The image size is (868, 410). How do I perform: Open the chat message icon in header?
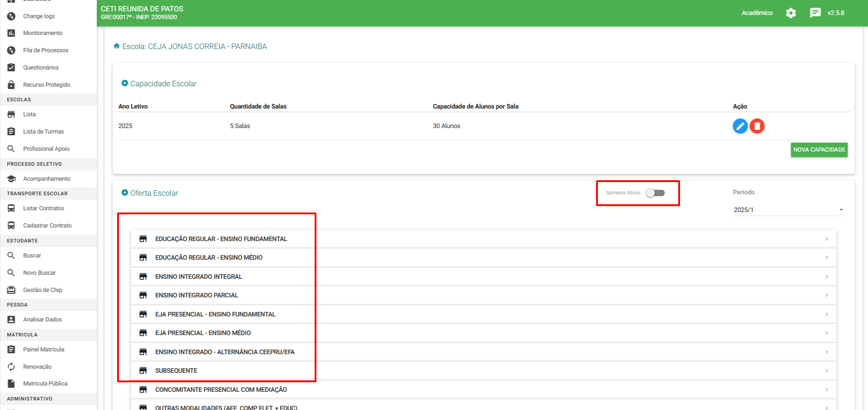pyautogui.click(x=815, y=13)
